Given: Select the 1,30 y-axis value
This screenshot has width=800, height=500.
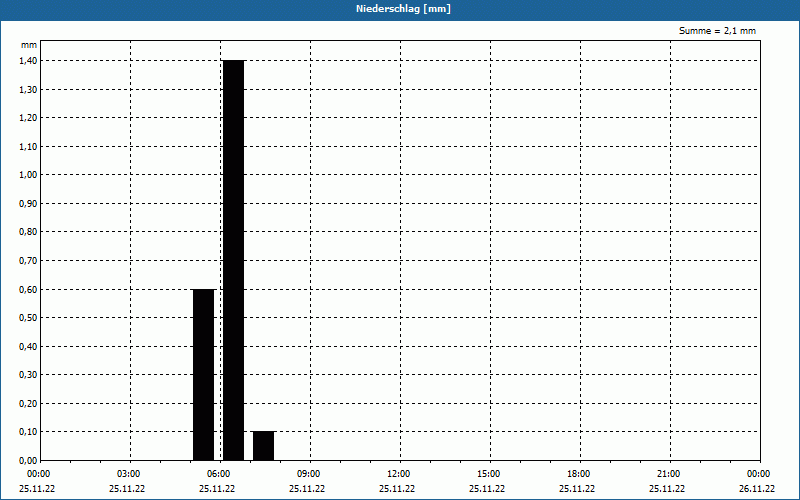Looking at the screenshot, I should [29, 89].
